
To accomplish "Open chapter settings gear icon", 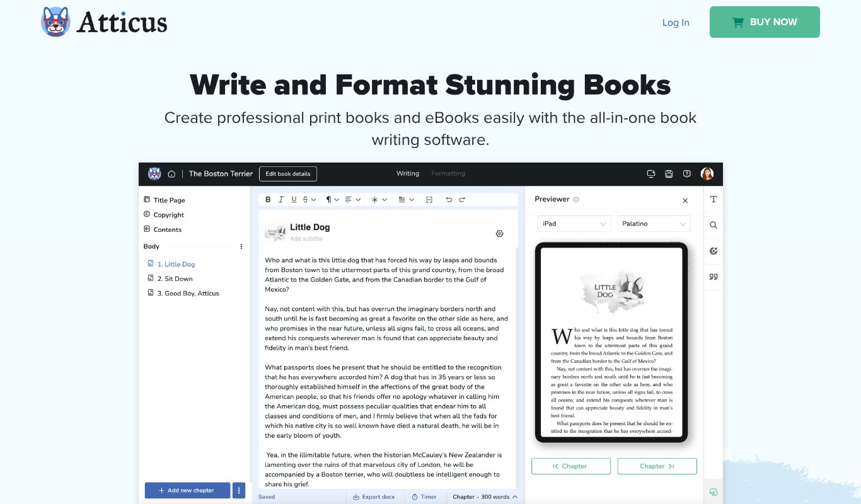I will click(x=500, y=234).
